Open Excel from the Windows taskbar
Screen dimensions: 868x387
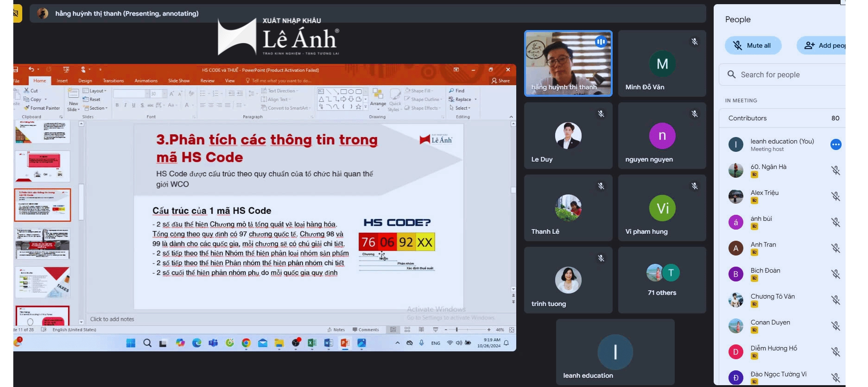tap(312, 343)
